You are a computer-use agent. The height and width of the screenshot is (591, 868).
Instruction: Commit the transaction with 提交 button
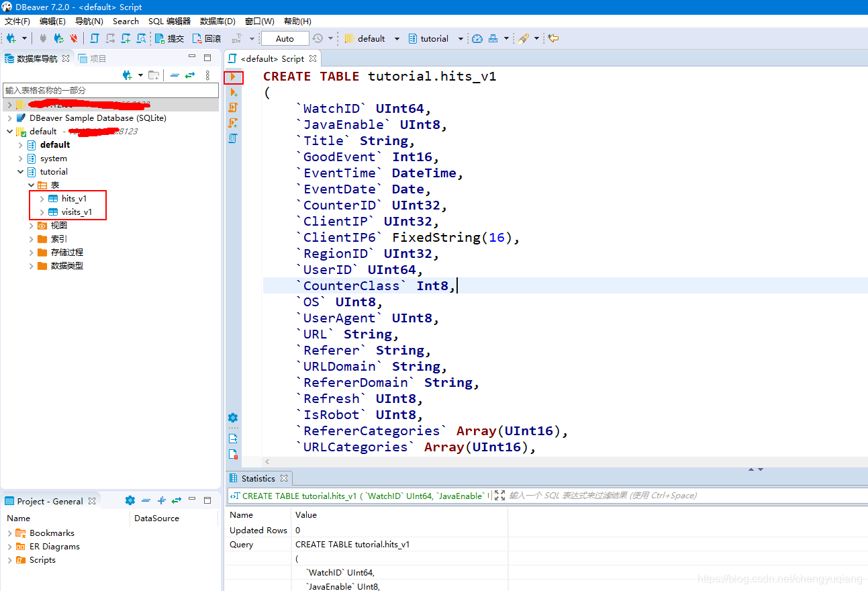pos(169,38)
